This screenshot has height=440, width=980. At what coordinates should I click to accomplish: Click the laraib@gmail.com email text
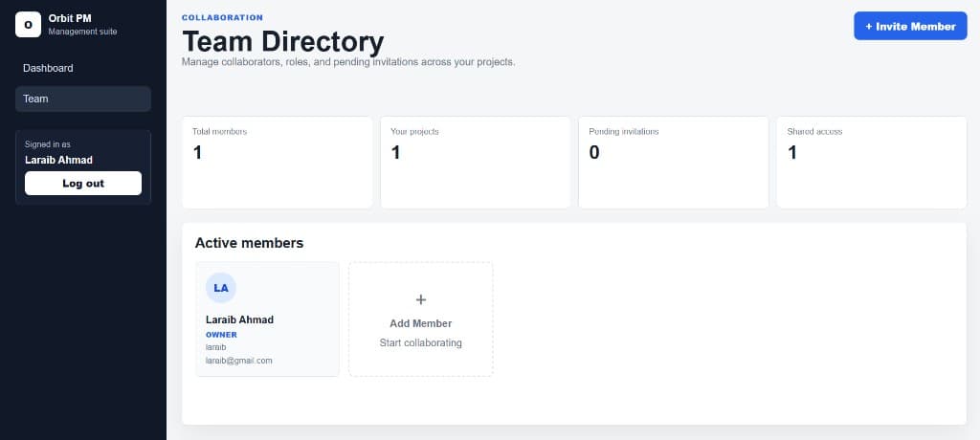[x=238, y=361]
